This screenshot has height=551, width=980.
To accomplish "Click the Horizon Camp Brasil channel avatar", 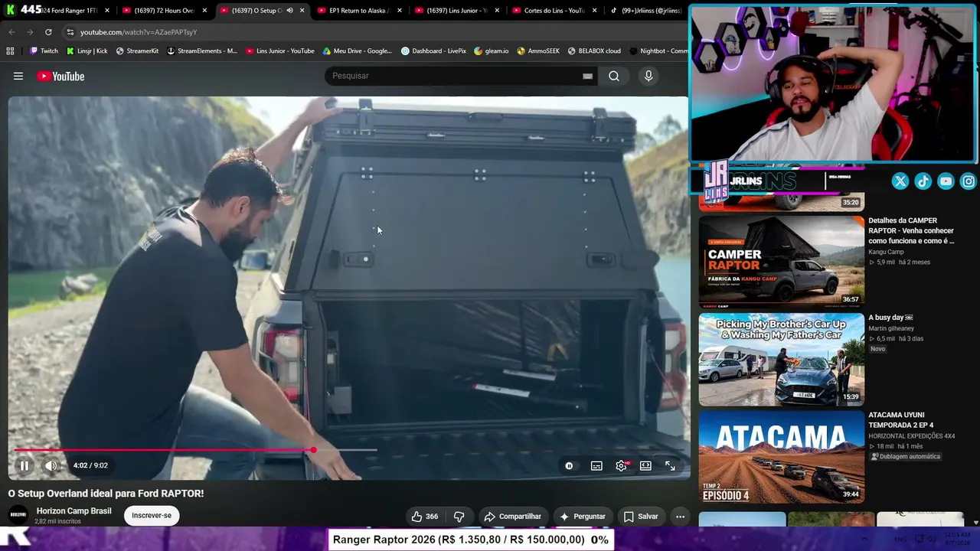I will 18,516.
